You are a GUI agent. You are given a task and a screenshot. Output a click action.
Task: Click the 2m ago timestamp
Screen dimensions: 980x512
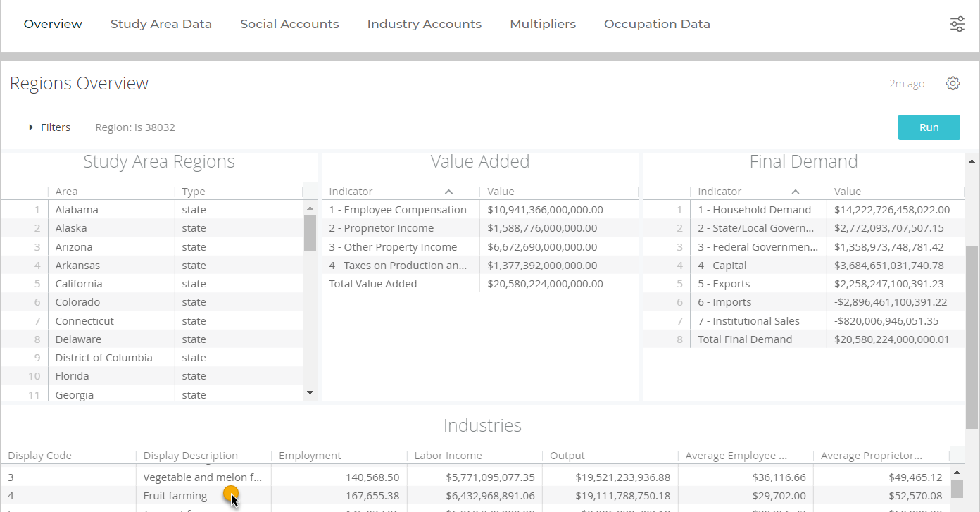[x=907, y=83]
